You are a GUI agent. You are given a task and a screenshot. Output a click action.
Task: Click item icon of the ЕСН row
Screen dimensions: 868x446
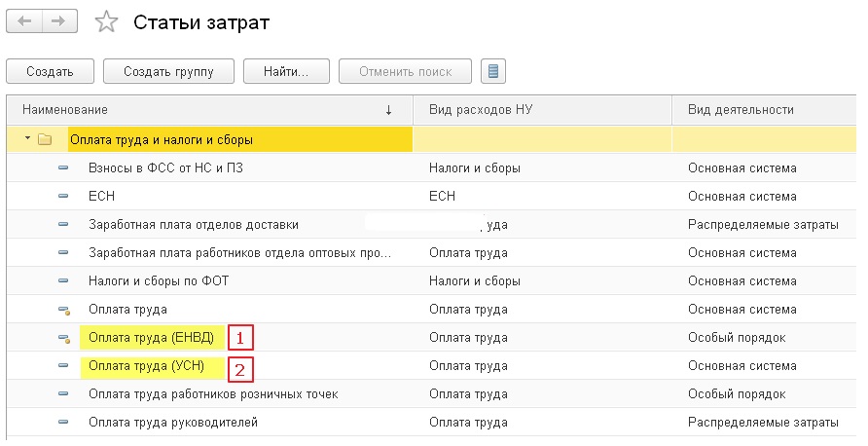[x=63, y=196]
